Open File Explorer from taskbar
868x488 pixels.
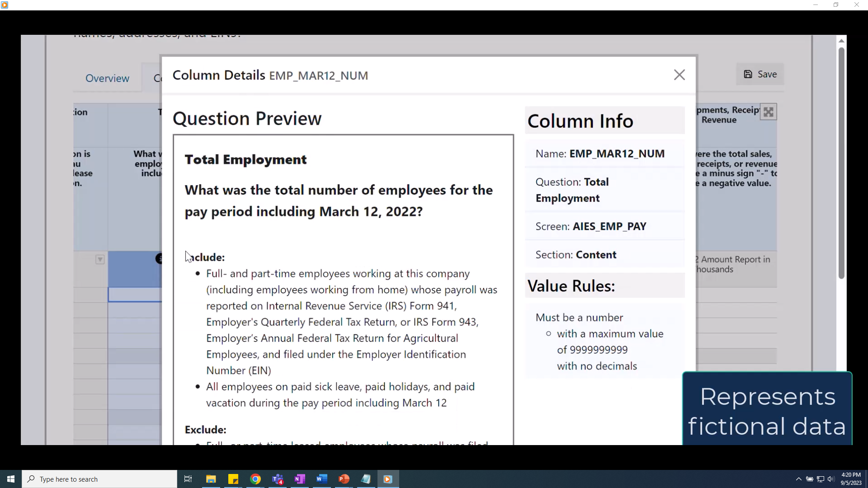pos(211,479)
